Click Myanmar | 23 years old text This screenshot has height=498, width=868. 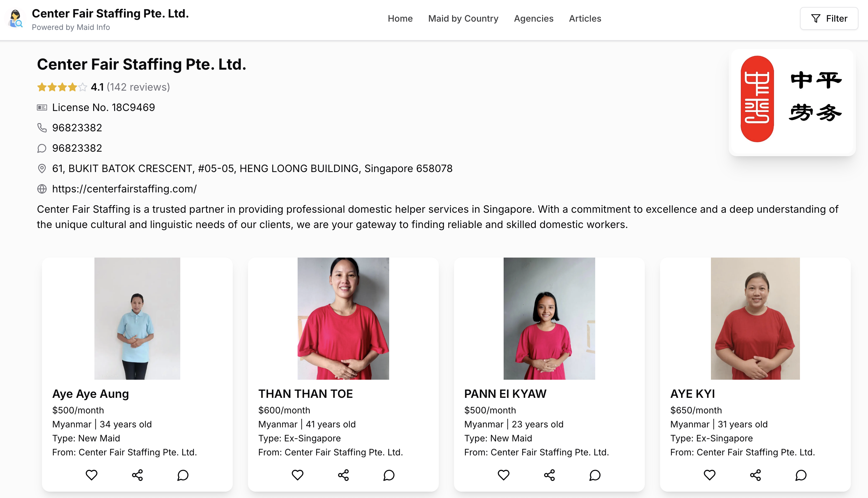(x=513, y=424)
